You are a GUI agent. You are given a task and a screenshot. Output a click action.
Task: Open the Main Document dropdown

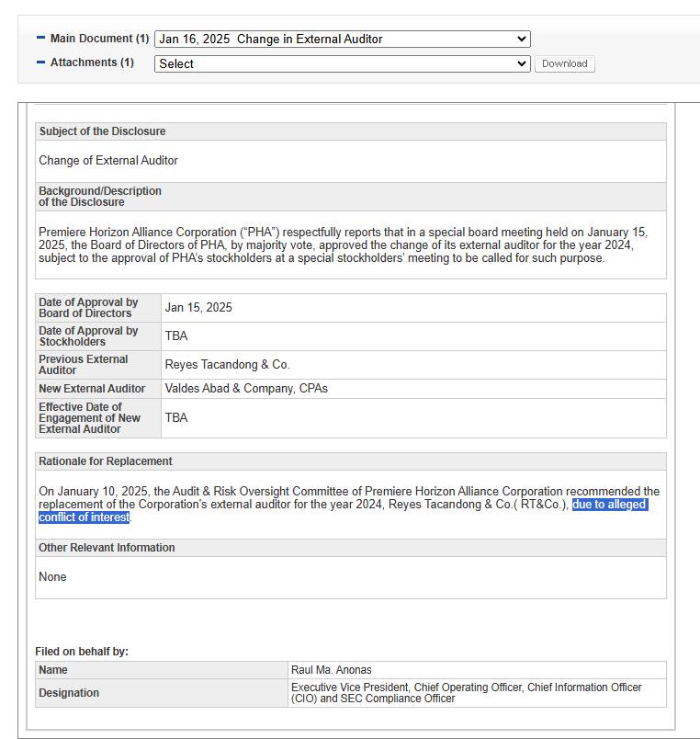click(343, 40)
